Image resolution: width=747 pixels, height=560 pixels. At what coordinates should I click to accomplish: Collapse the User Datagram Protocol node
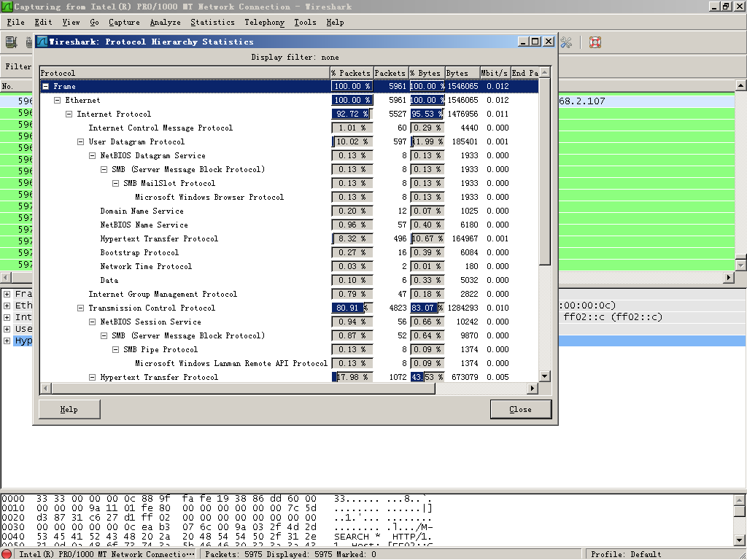click(x=80, y=142)
